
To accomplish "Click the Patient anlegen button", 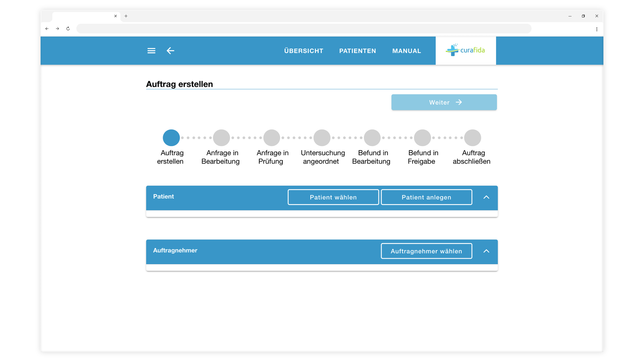I will point(427,197).
